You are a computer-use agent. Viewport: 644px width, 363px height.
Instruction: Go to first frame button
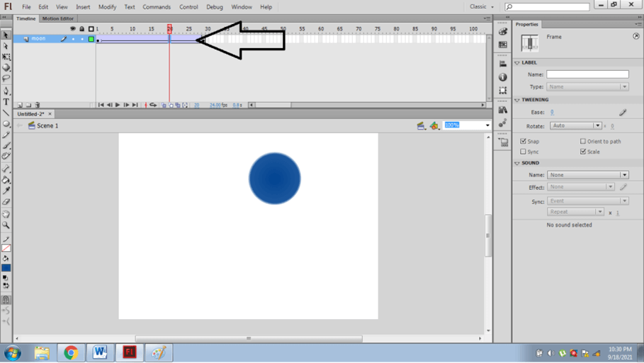[101, 105]
